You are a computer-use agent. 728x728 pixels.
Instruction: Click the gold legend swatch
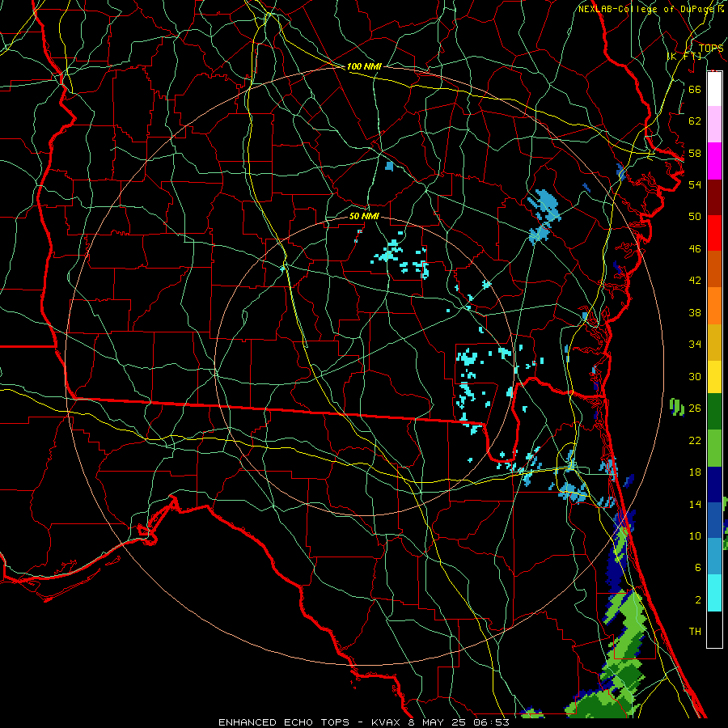pos(714,341)
